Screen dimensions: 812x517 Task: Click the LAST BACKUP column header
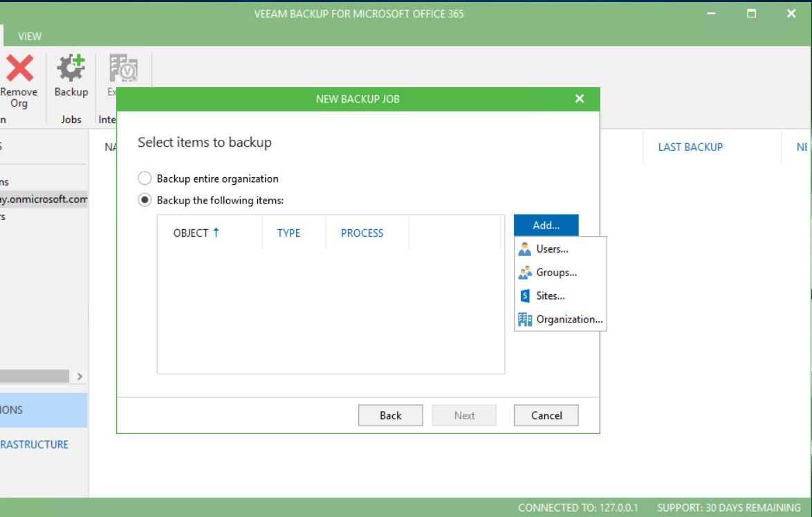tap(690, 147)
